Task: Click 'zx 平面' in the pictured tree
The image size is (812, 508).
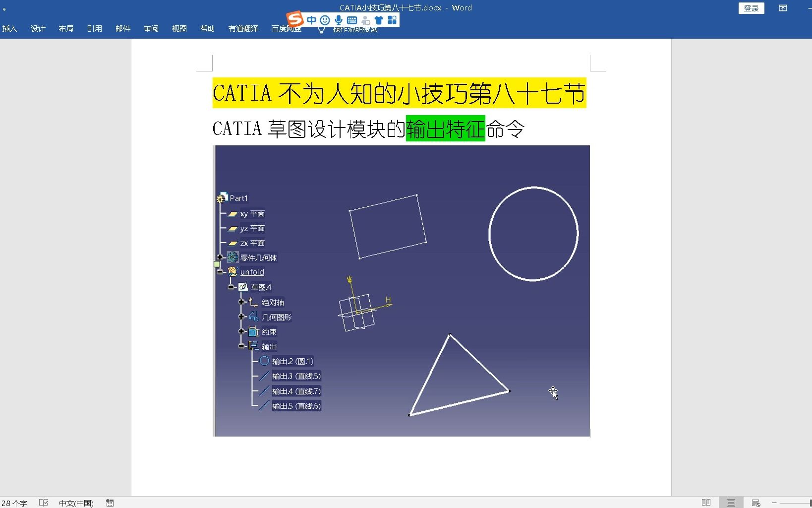Action: [x=252, y=243]
